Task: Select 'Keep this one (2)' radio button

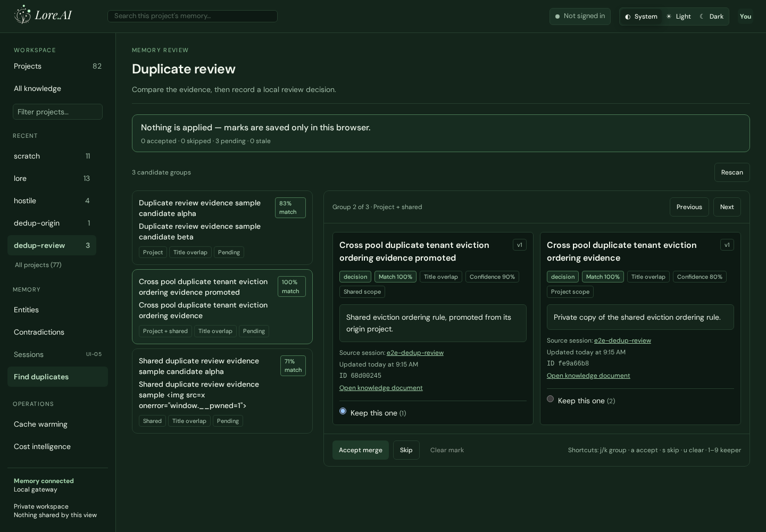Action: point(551,399)
